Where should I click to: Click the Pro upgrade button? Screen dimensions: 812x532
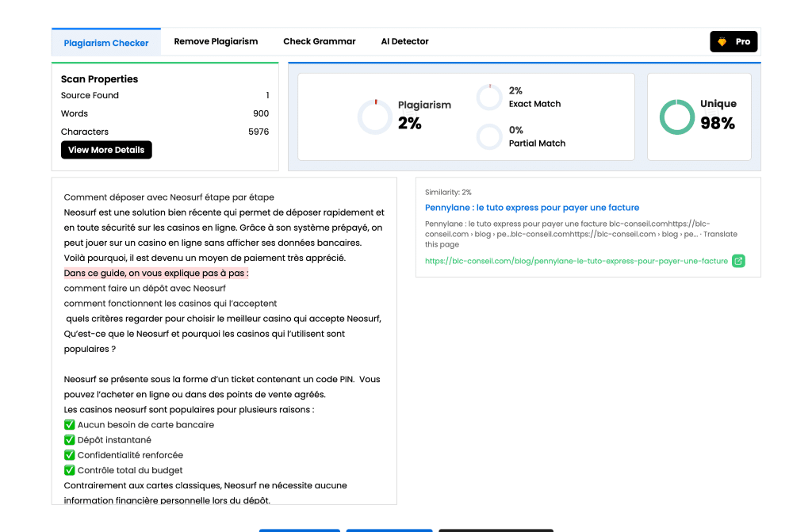point(733,42)
